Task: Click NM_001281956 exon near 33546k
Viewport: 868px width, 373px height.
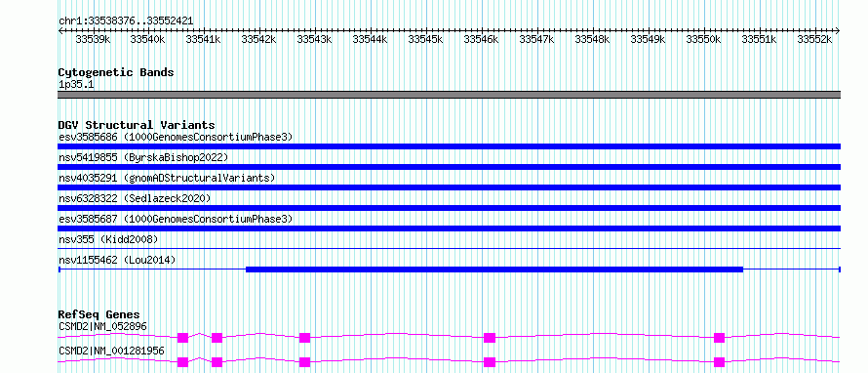Action: 490,362
